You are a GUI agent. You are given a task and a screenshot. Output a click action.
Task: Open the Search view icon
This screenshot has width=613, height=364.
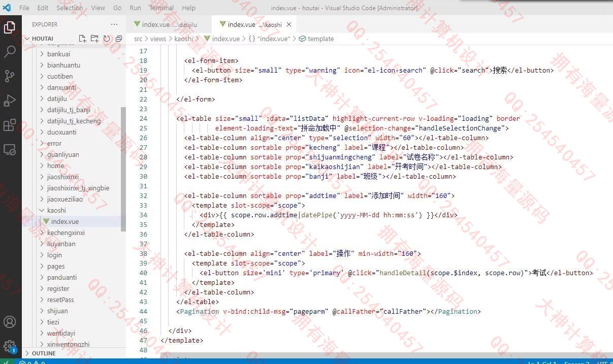tap(10, 51)
